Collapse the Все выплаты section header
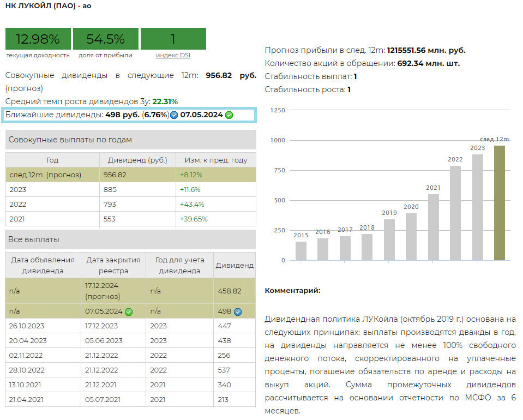Screen dimensions: 523x420 [x=130, y=239]
